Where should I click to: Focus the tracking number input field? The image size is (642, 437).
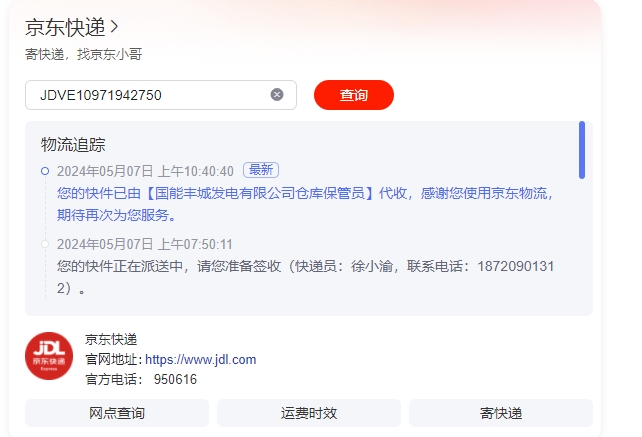160,95
